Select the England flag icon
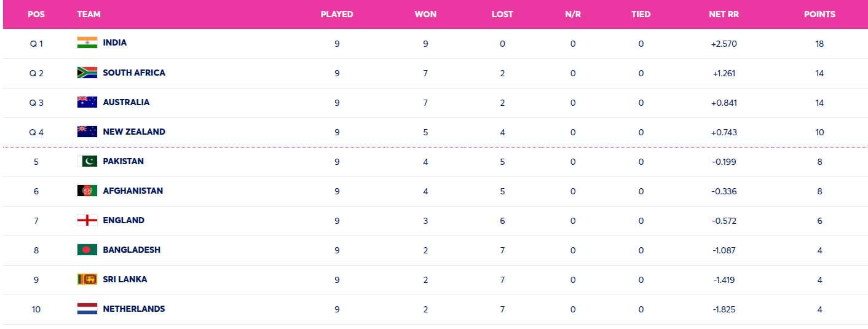Viewport: 868px width, 329px height. click(87, 220)
